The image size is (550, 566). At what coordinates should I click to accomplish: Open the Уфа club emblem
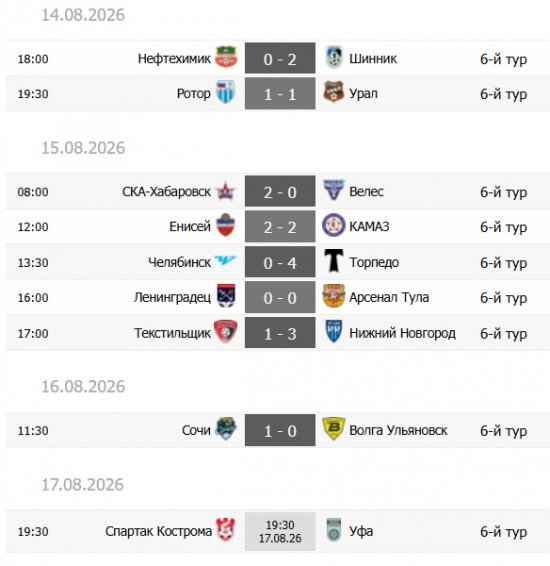(333, 530)
